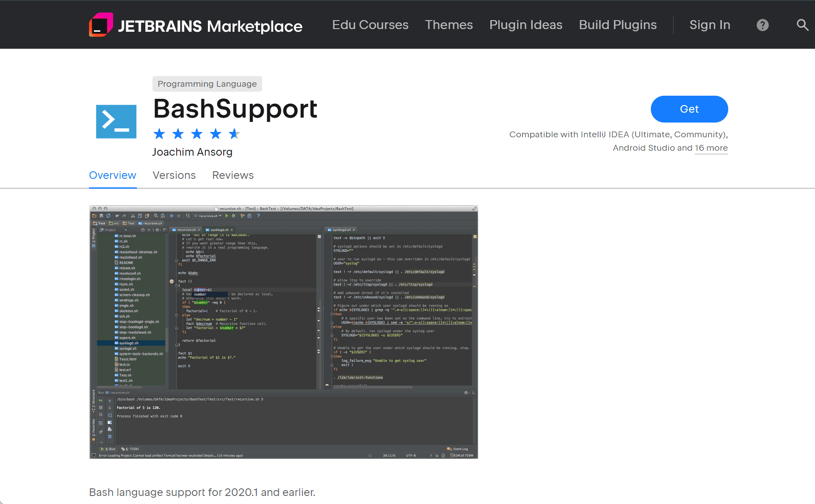
Task: Switch to the Versions tab
Action: [x=174, y=175]
